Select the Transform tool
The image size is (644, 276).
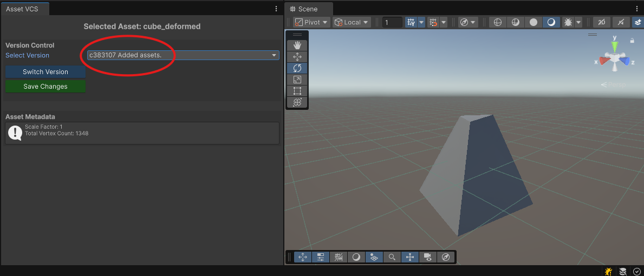pos(297,102)
